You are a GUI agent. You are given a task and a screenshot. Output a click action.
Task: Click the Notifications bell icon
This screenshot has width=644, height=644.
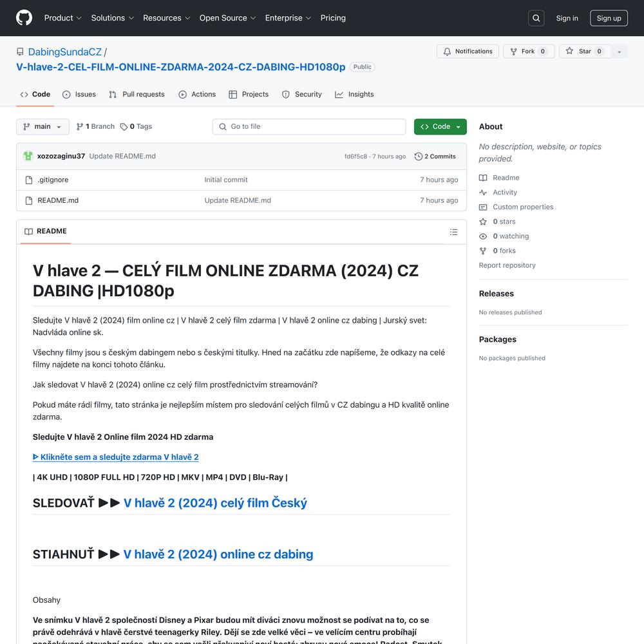tap(447, 52)
